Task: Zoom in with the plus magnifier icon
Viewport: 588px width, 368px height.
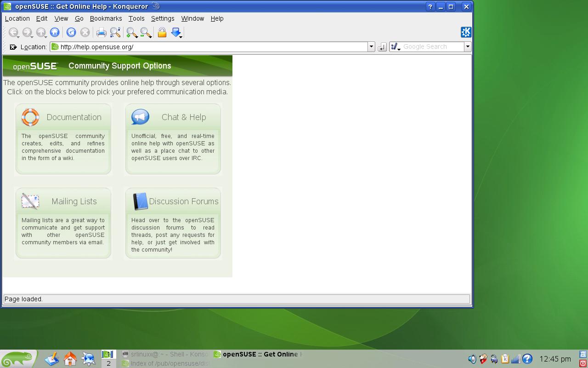Action: 131,32
